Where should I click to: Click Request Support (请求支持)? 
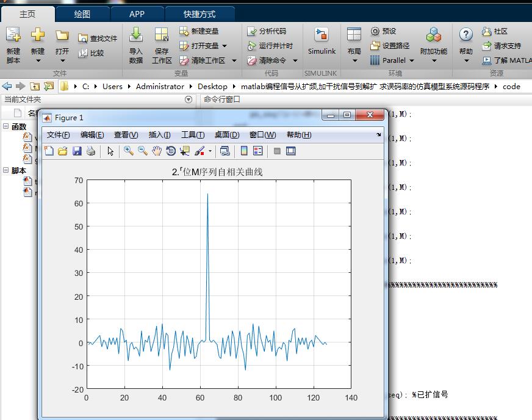501,46
